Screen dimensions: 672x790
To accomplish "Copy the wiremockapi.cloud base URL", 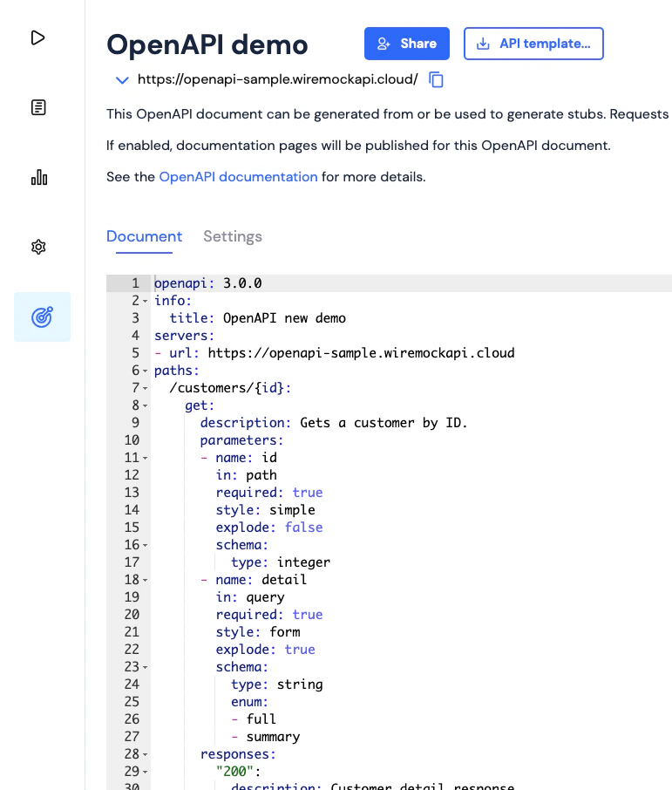I will pyautogui.click(x=436, y=79).
